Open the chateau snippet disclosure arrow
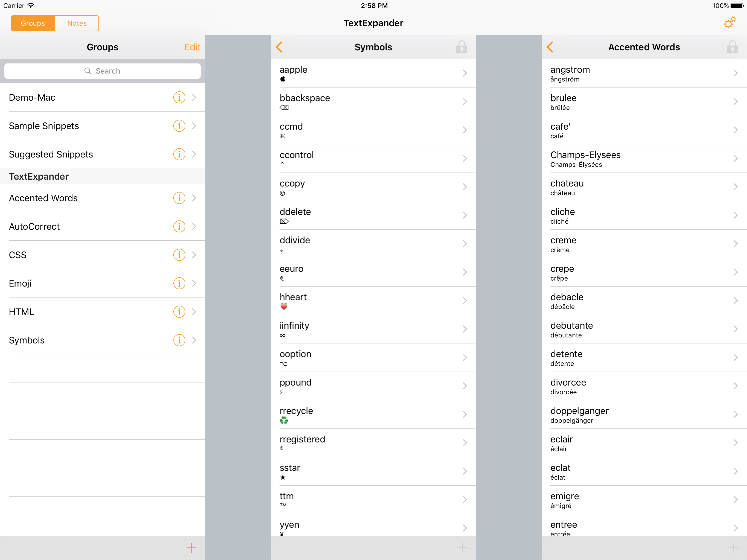The image size is (747, 560). (x=735, y=187)
